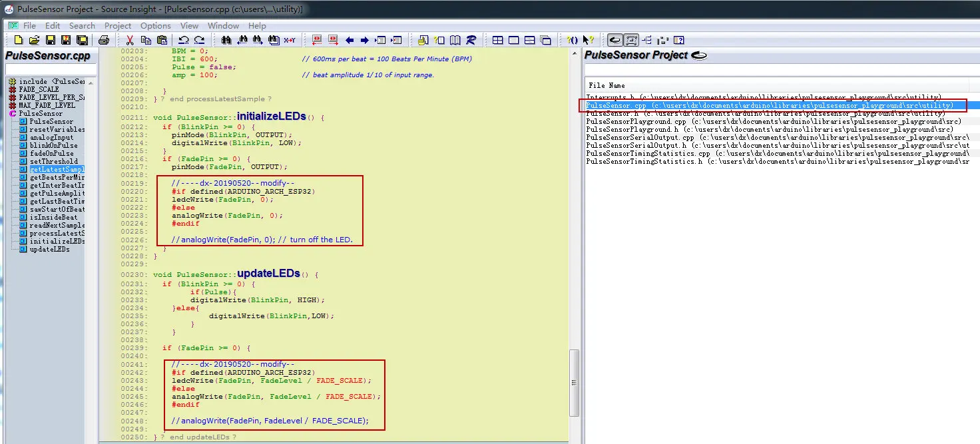Click the Tile windows grid icon
980x444 pixels.
click(497, 40)
